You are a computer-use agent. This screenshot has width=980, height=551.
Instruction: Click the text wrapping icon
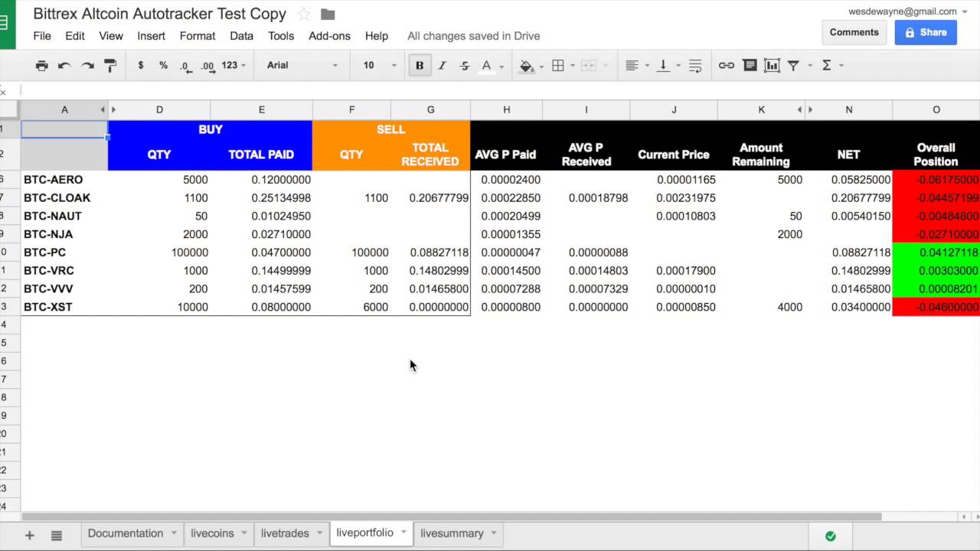[695, 66]
